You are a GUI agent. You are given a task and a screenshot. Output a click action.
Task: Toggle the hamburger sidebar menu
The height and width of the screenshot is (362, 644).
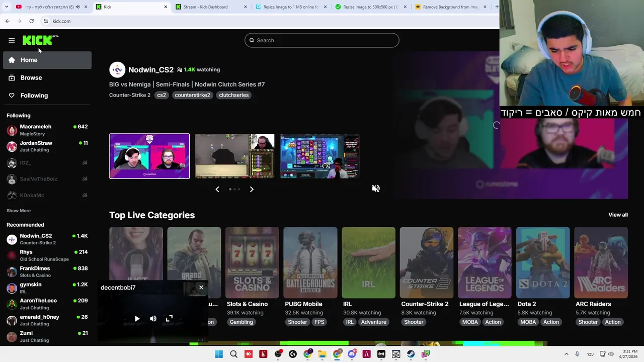(12, 40)
